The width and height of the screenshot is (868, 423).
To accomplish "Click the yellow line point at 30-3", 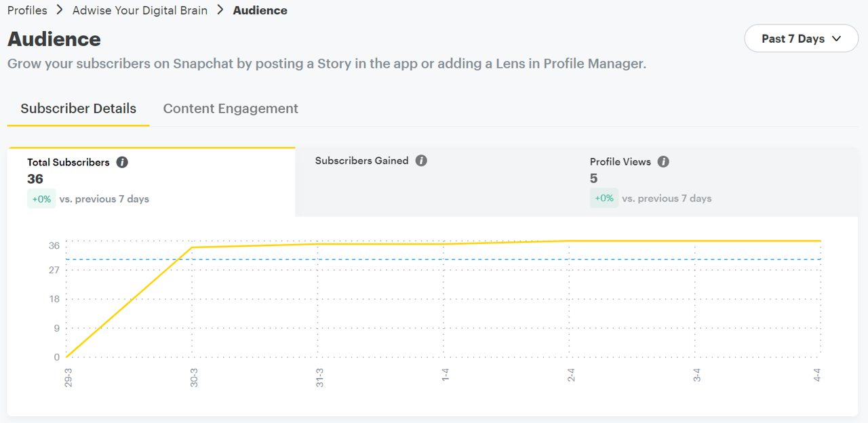I will 193,247.
